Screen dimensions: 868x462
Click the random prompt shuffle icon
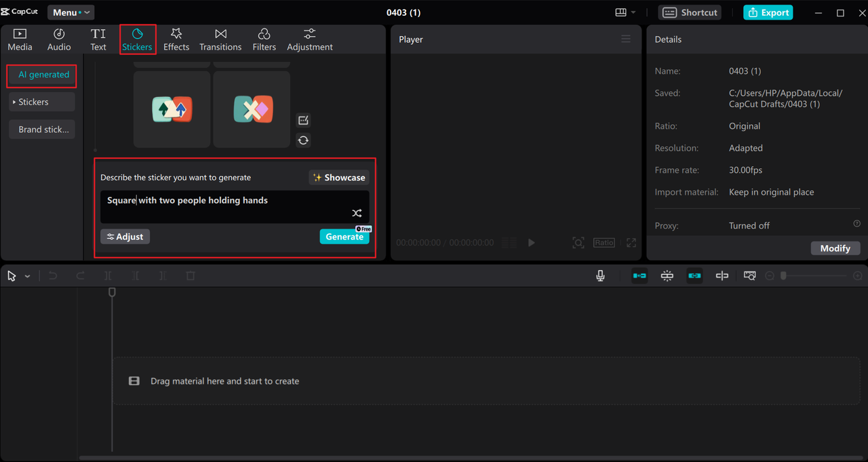(x=357, y=213)
